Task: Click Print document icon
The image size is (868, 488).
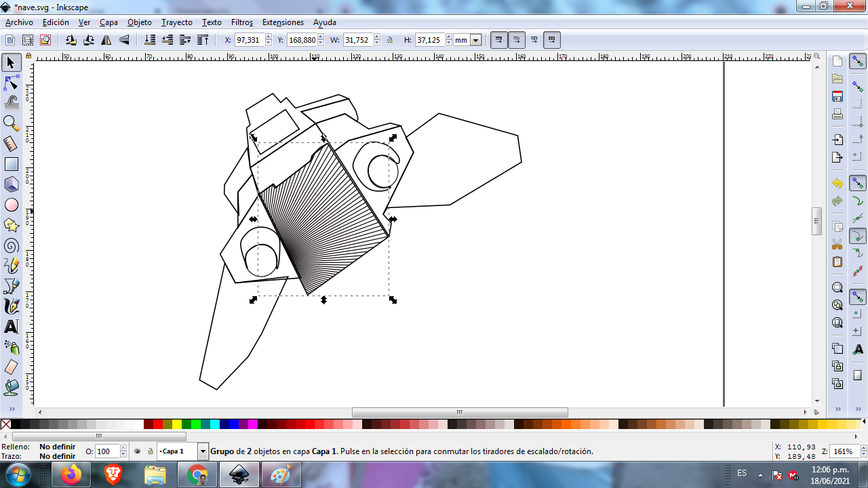Action: (x=837, y=114)
